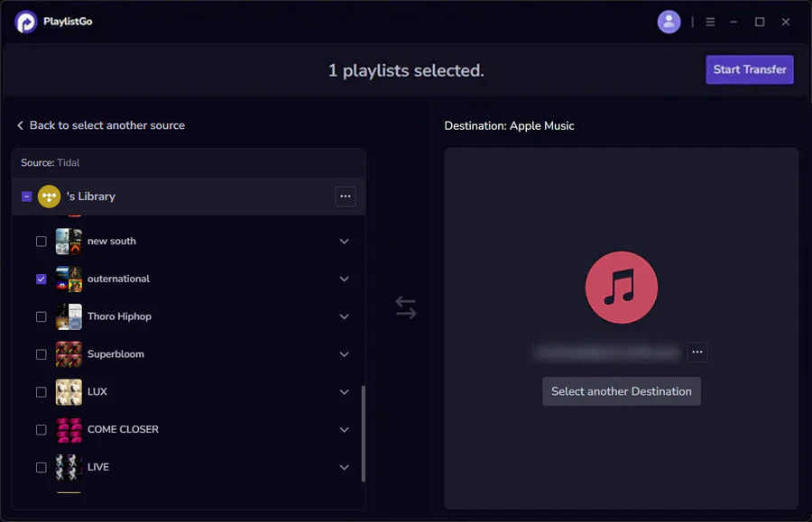Check the COME CLOSER playlist checkbox
Viewport: 812px width, 522px height.
(41, 430)
